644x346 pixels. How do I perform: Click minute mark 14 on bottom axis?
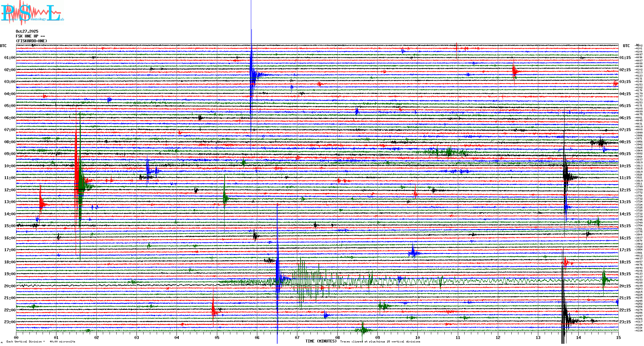pos(578,338)
